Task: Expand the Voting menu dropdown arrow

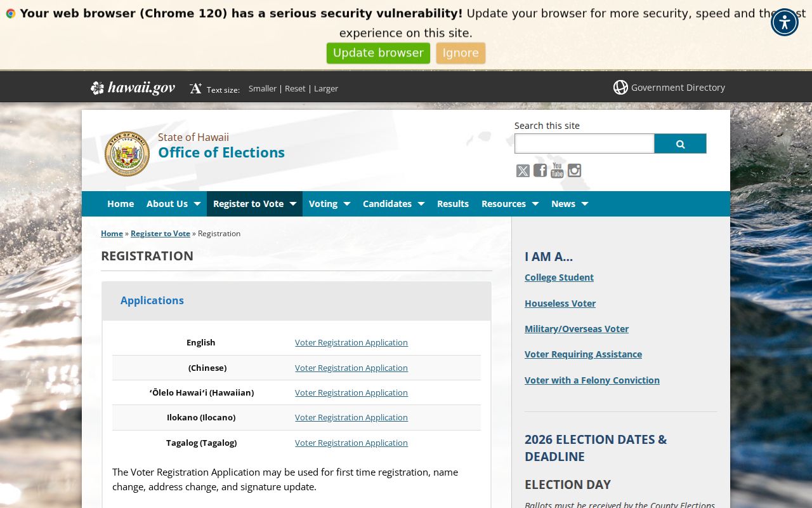Action: 346,204
